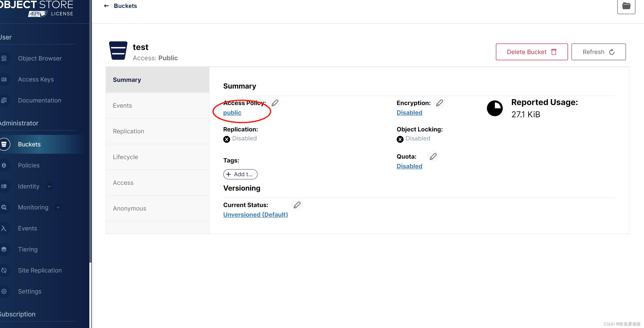The width and height of the screenshot is (644, 328).
Task: Click the Reported Usage pie chart icon
Action: (495, 108)
